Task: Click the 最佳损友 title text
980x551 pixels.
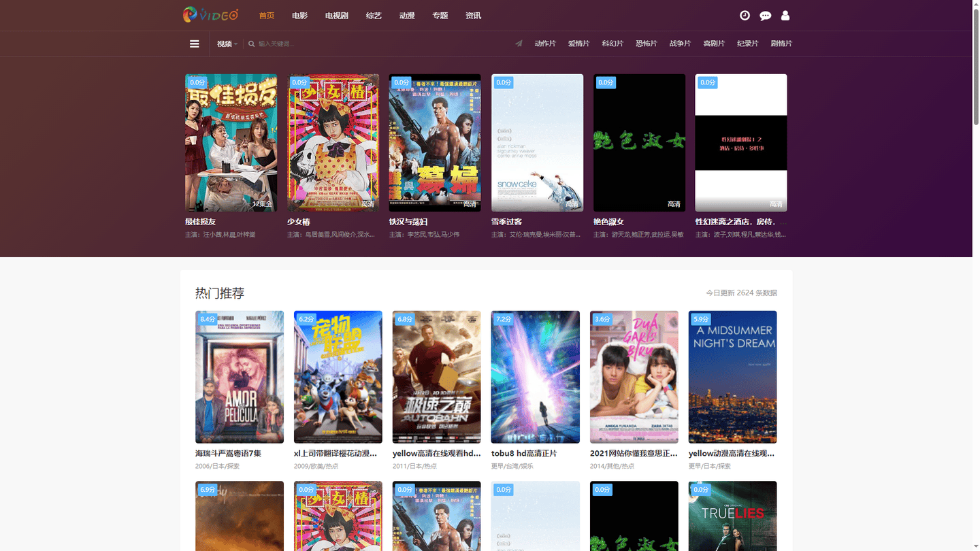Action: (201, 222)
